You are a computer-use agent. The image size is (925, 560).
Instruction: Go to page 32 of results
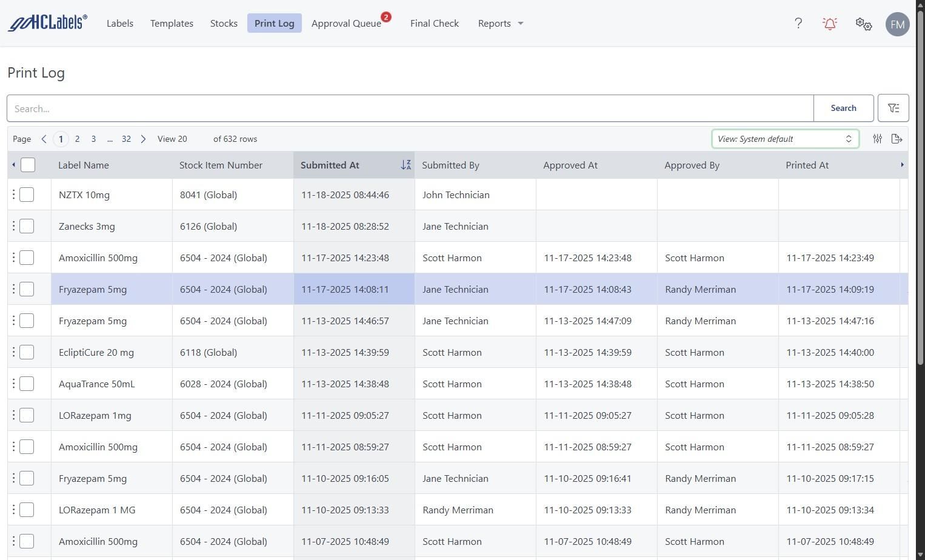[126, 139]
